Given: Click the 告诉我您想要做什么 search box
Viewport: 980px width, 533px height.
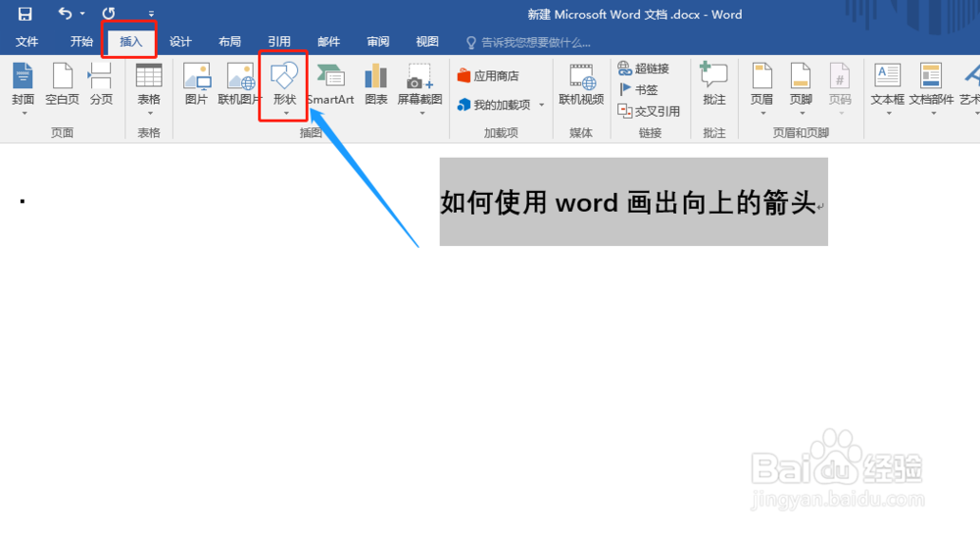Looking at the screenshot, I should tap(529, 42).
